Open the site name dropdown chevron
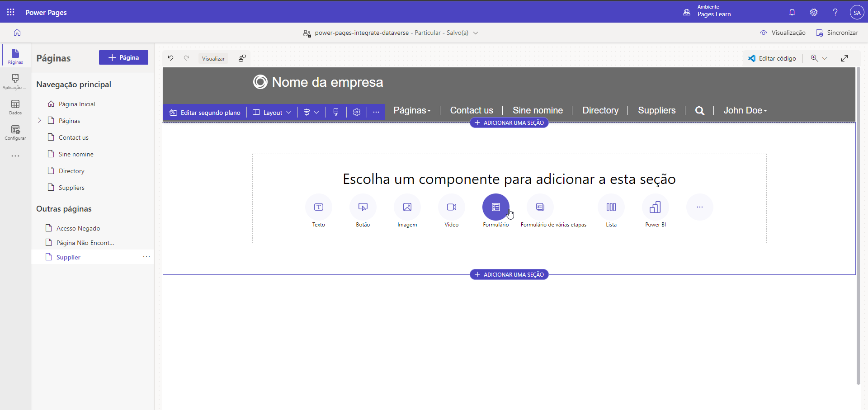 (x=476, y=33)
